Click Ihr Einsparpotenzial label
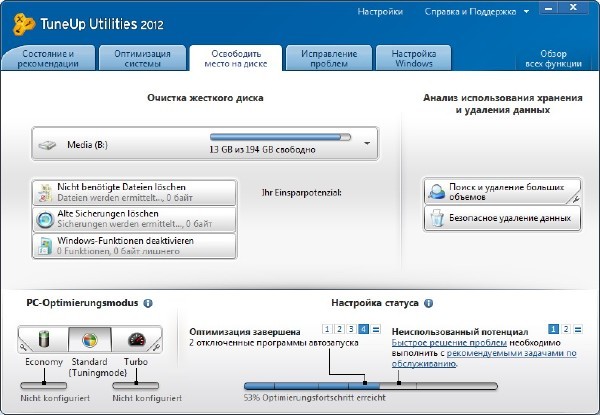Viewport: 600px width, 415px height. tap(302, 192)
